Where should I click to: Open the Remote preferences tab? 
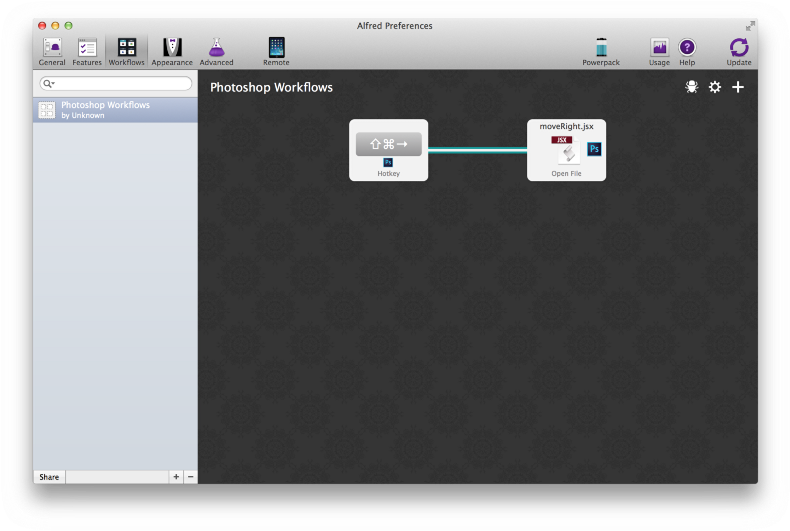coord(276,50)
